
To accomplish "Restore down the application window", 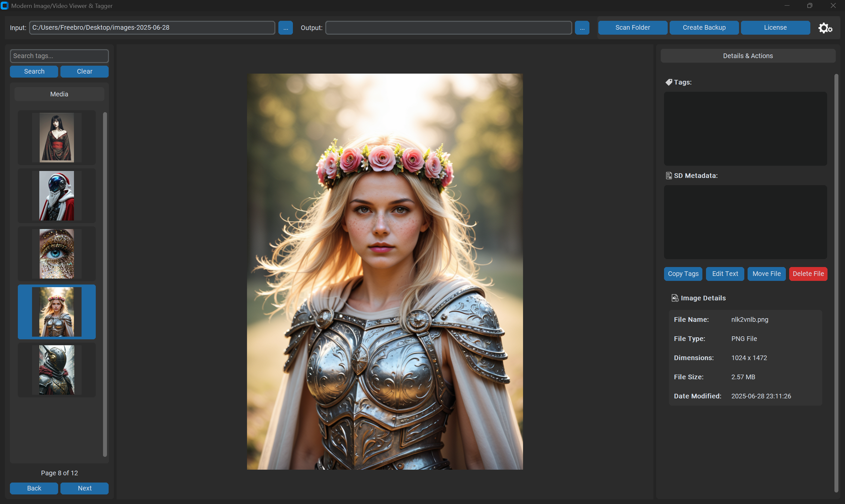I will tap(810, 6).
